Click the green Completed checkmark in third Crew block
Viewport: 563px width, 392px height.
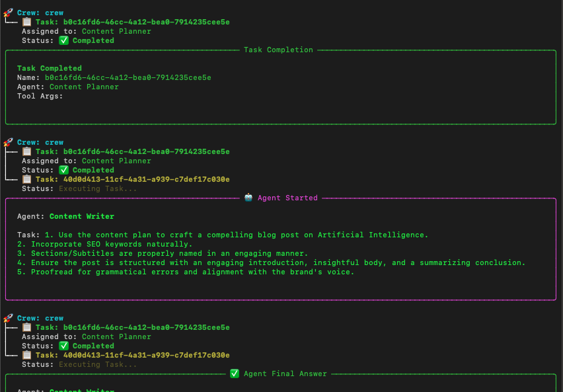[x=64, y=346]
